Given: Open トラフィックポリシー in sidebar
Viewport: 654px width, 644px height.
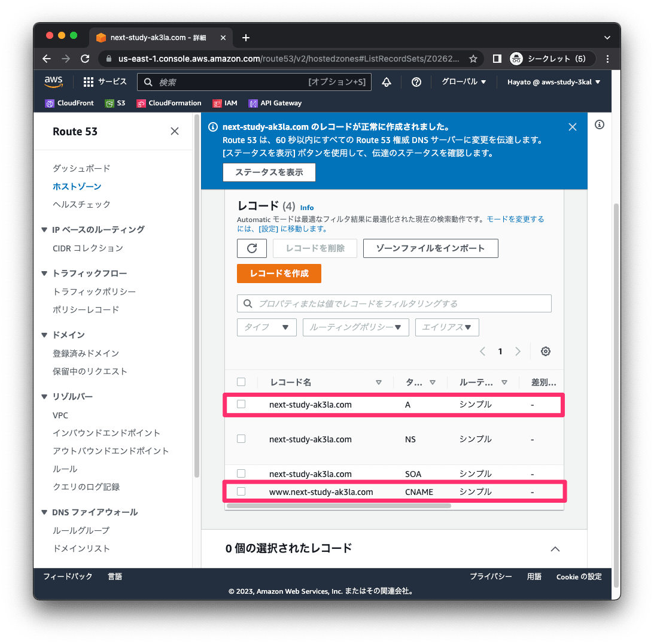Looking at the screenshot, I should coord(95,291).
